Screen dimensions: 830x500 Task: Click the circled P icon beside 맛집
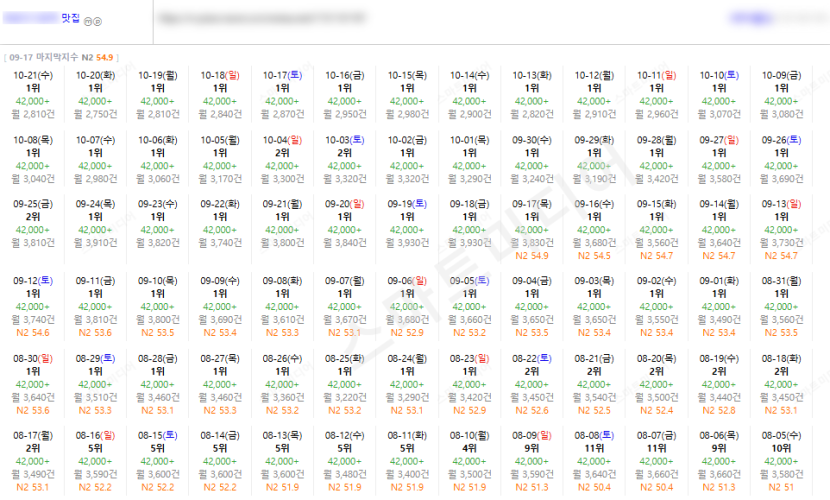click(97, 22)
